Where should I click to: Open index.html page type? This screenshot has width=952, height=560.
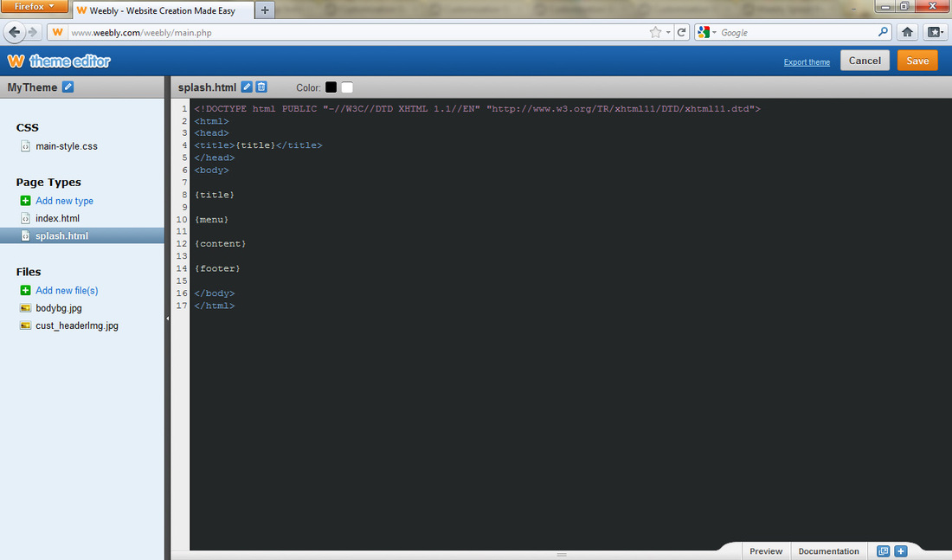pyautogui.click(x=57, y=218)
